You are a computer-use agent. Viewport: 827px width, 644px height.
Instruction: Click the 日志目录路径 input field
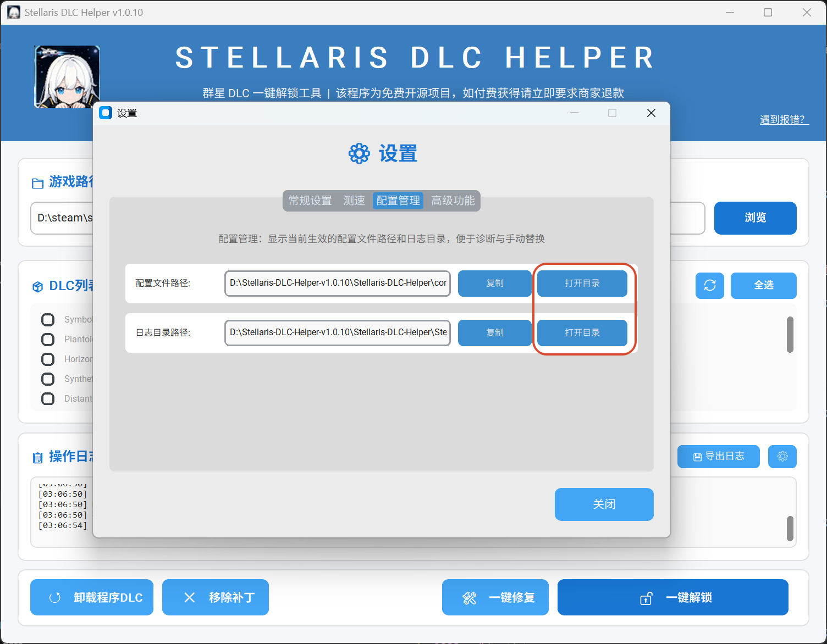(338, 333)
